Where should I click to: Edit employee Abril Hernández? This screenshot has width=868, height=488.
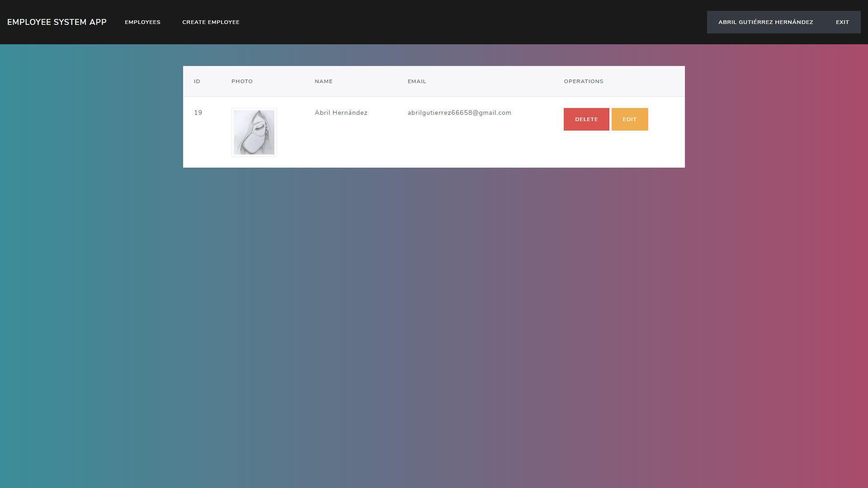pyautogui.click(x=630, y=119)
